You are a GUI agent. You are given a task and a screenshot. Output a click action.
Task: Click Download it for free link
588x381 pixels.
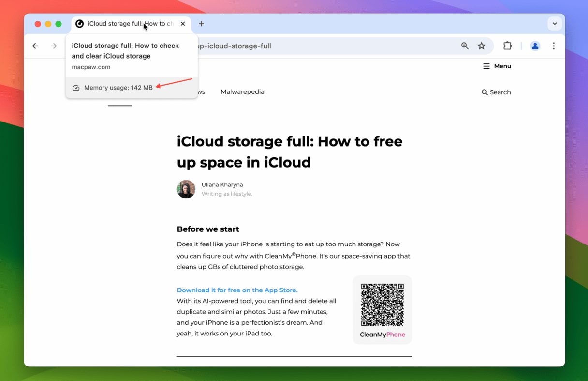[237, 290]
